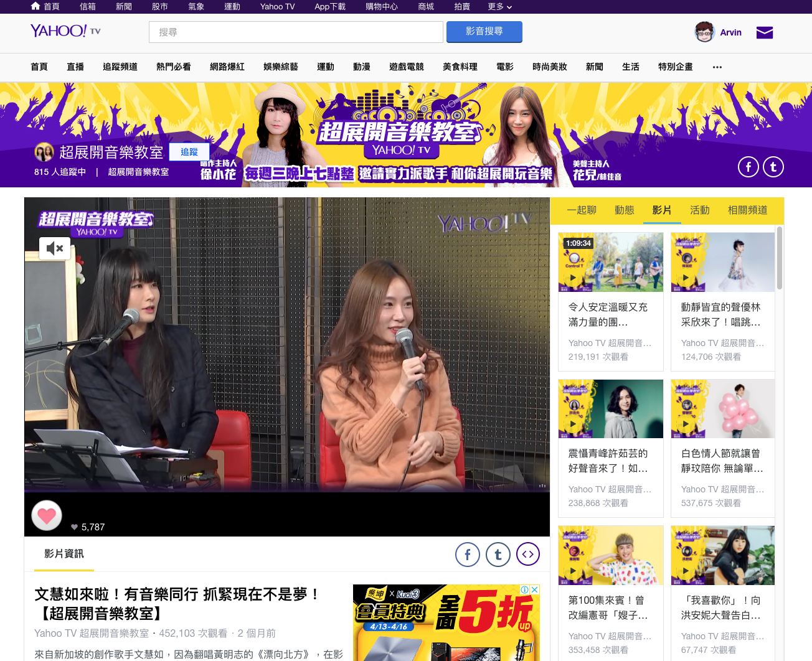Play the 震懾青峰許茹芸 video thumbnail
Screen dimensions: 812x661
click(611, 409)
